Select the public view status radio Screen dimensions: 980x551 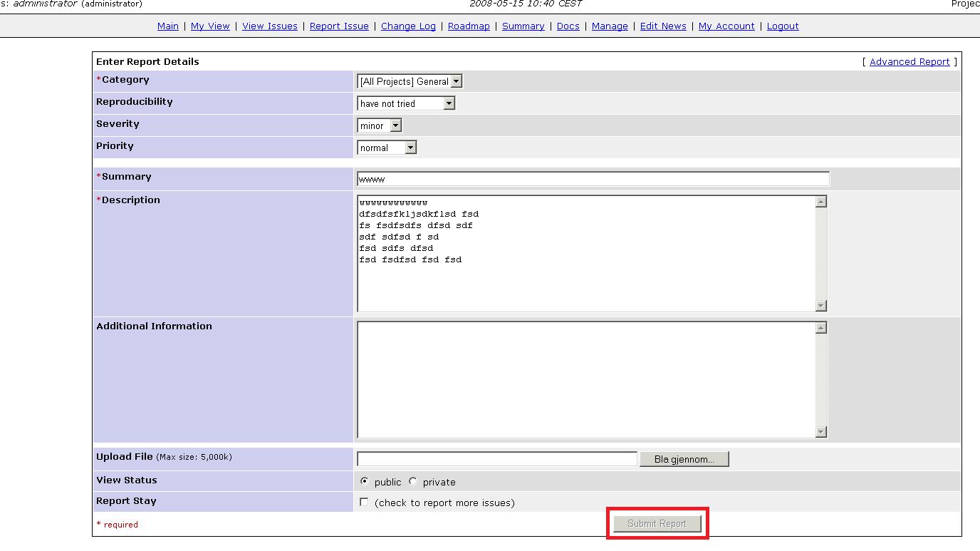click(x=365, y=481)
